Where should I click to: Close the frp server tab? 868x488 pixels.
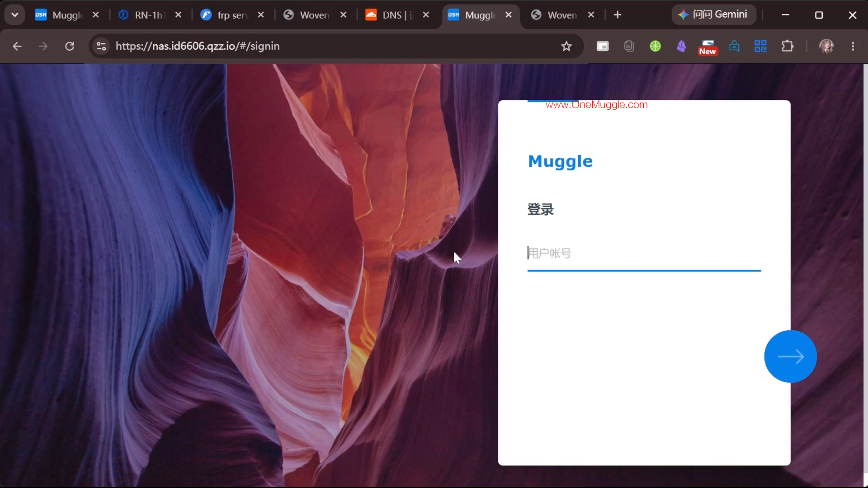click(261, 15)
